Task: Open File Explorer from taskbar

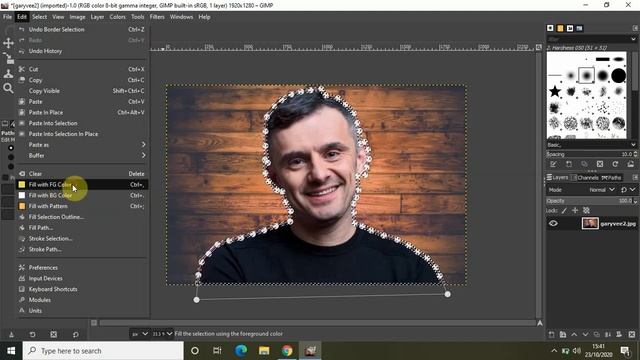Action: click(264, 351)
